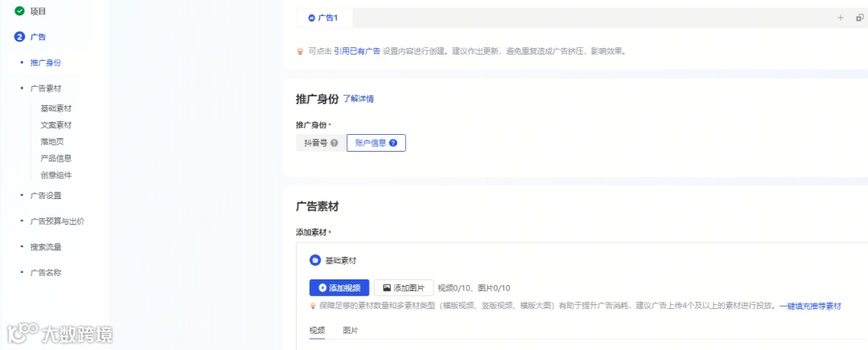The height and width of the screenshot is (350, 868).
Task: Click the 添加图片 button
Action: [x=403, y=287]
